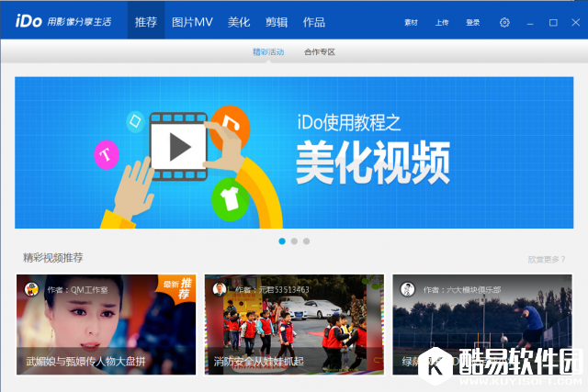Open the settings gear icon
Viewport: 588px width, 392px height.
point(504,22)
